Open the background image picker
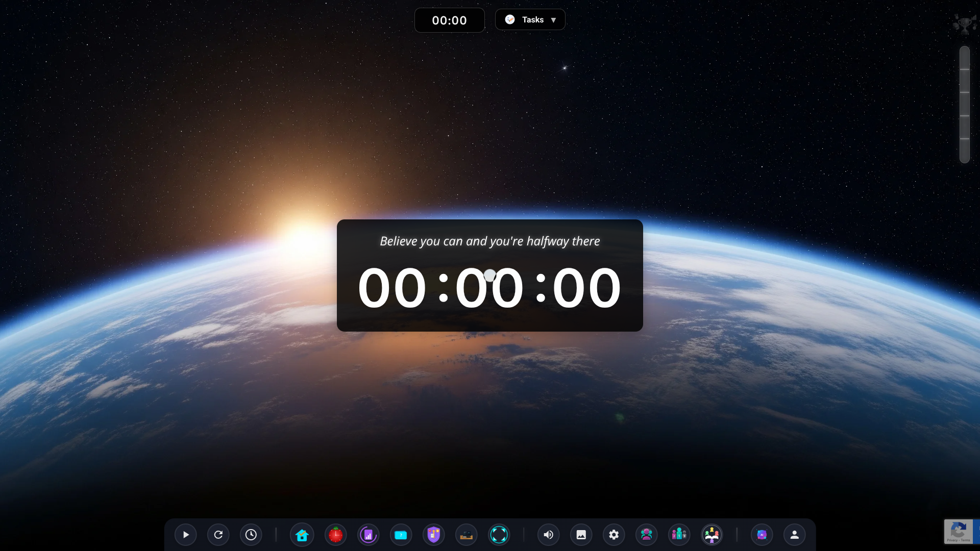This screenshot has width=980, height=551. pos(581,535)
